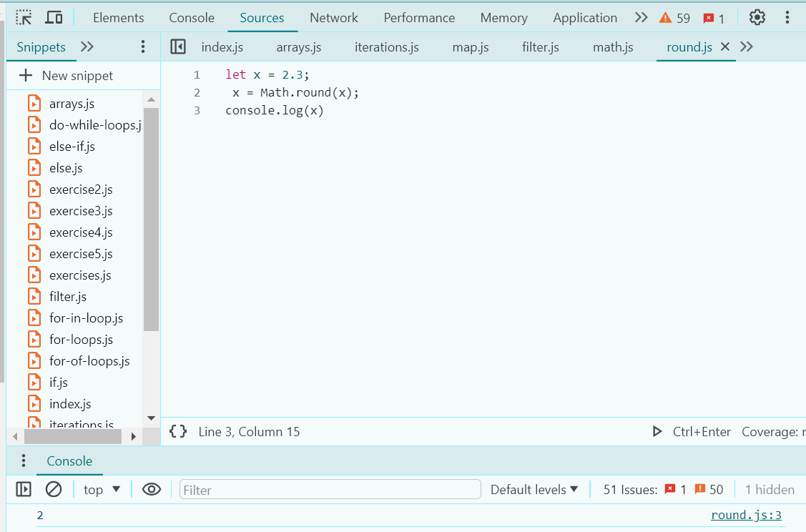Run the snippet with the play icon

pyautogui.click(x=657, y=432)
